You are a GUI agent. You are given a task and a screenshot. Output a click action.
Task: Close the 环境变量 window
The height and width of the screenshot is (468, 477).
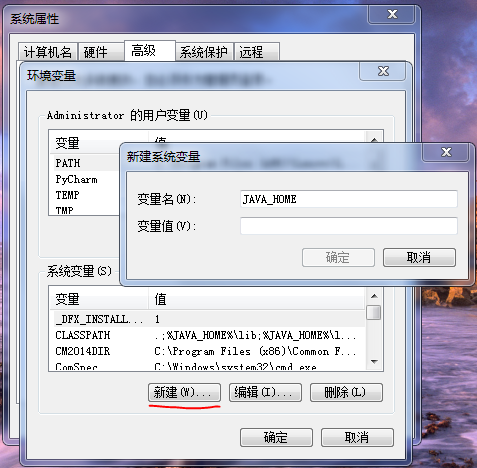pos(383,71)
